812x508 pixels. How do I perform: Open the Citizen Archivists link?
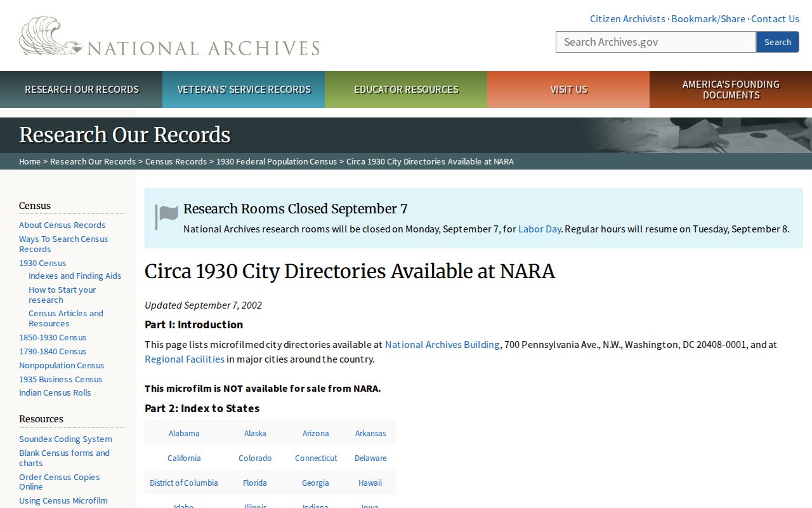627,19
